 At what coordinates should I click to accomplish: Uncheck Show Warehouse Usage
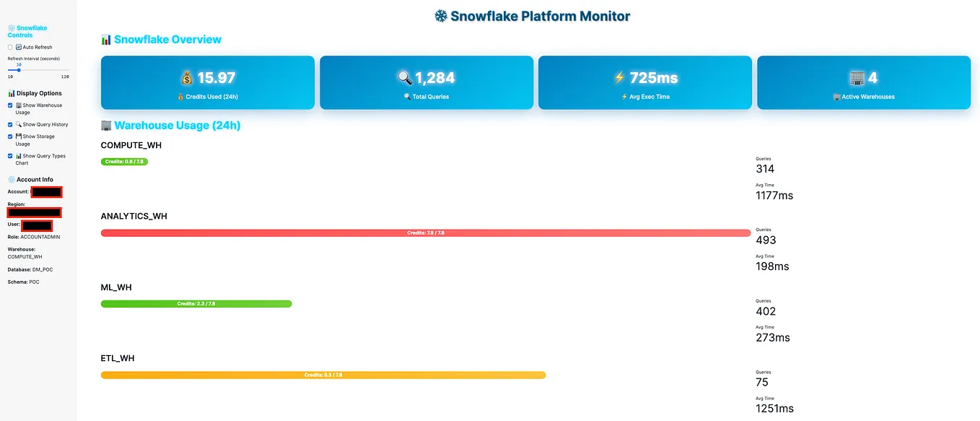click(x=9, y=105)
